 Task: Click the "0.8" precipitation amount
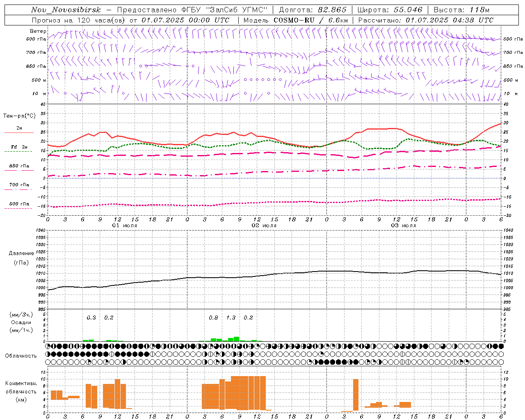pyautogui.click(x=213, y=318)
